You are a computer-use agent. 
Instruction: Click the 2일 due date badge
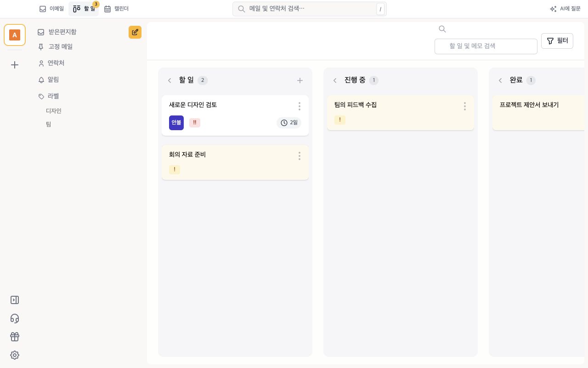[x=289, y=123]
